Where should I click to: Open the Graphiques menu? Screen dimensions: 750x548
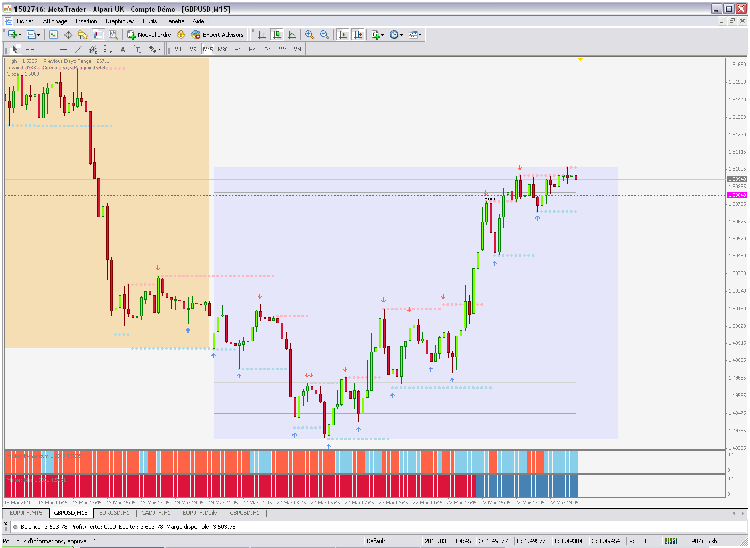[120, 21]
